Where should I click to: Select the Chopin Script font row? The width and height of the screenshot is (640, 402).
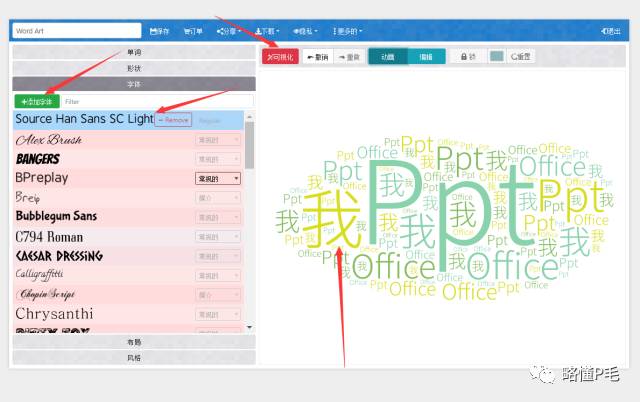tap(128, 295)
